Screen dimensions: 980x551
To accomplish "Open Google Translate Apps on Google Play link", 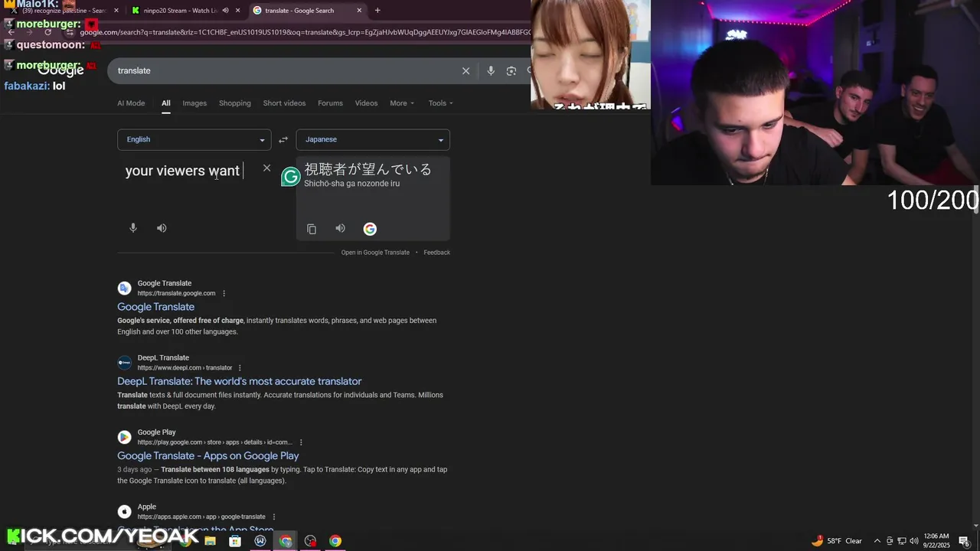I will tap(207, 455).
